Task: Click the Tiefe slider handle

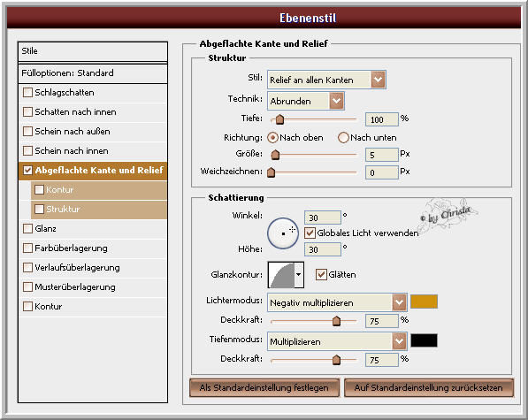Action: [x=279, y=119]
